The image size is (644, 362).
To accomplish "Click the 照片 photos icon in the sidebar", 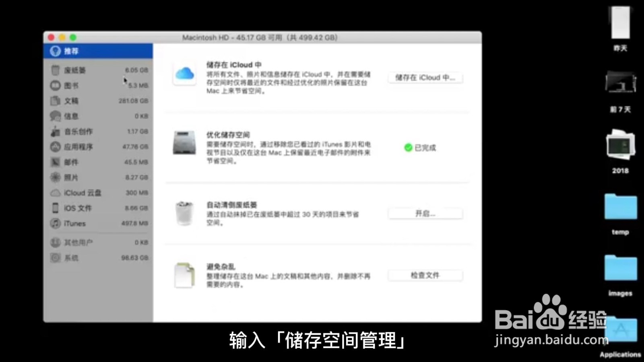I will pos(56,177).
